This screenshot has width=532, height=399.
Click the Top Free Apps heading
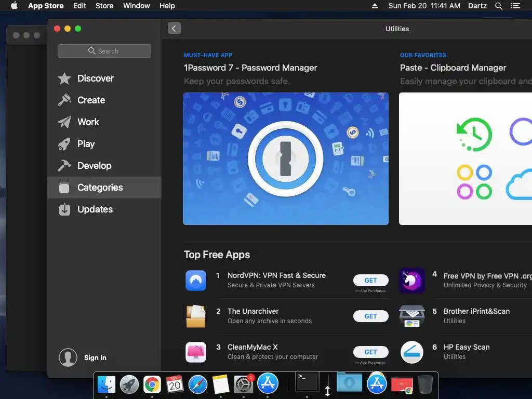[217, 255]
